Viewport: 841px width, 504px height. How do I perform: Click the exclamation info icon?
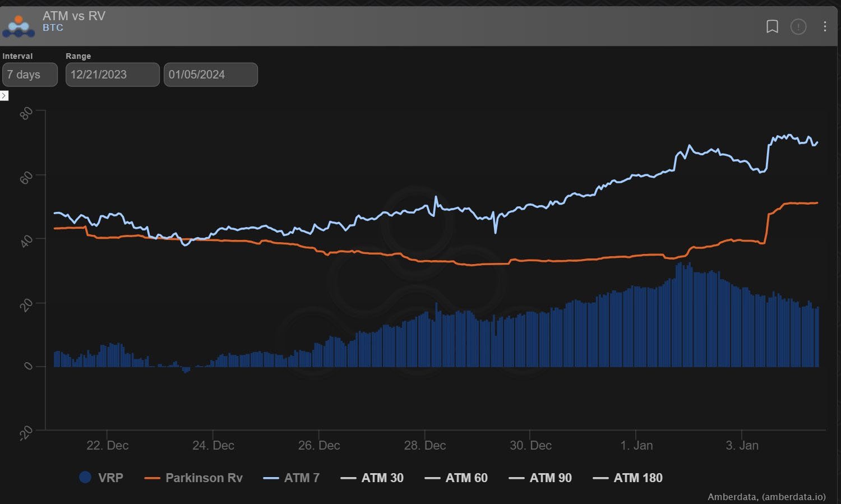[798, 26]
